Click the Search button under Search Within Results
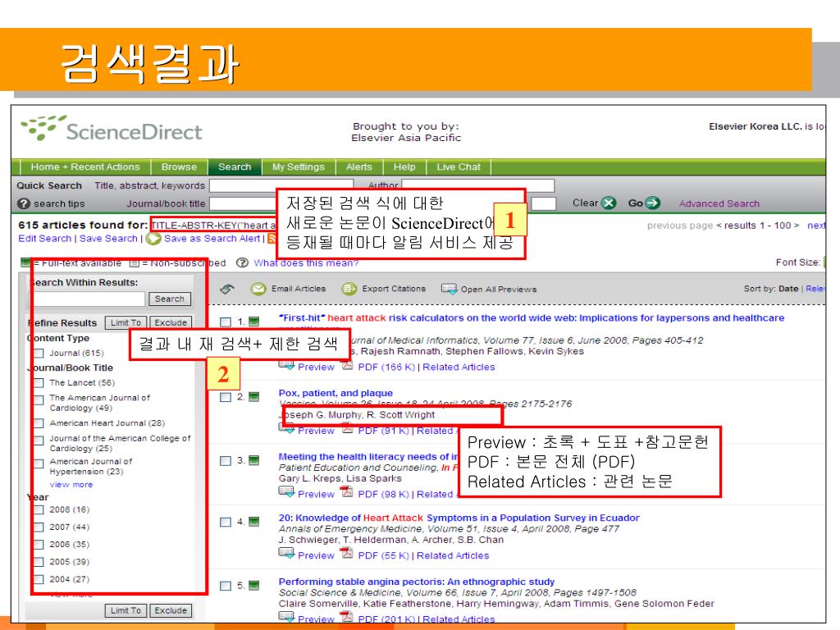Screen dimensions: 840x630 [169, 299]
